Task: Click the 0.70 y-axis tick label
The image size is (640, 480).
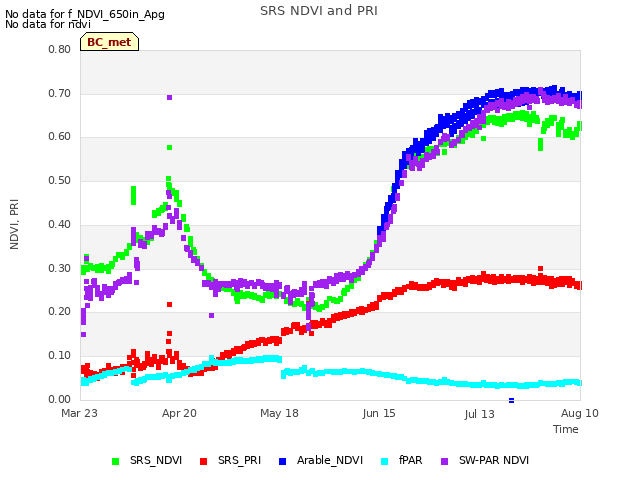Action: pyautogui.click(x=60, y=93)
